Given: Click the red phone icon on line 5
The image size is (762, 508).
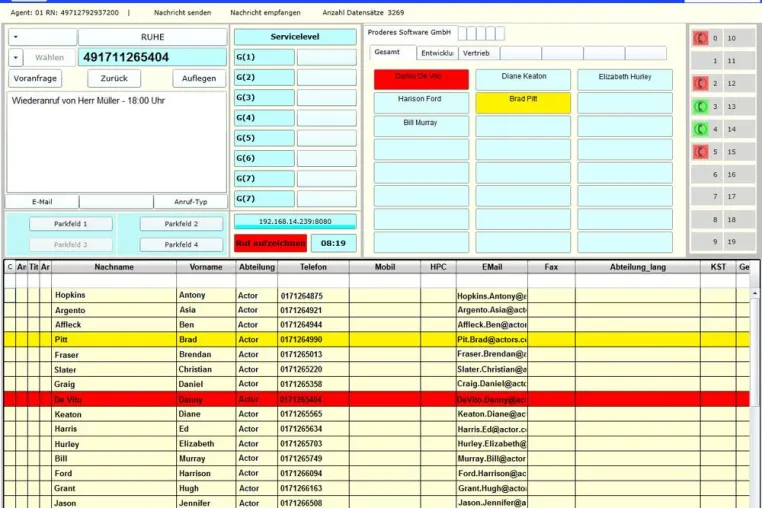Looking at the screenshot, I should pos(700,152).
